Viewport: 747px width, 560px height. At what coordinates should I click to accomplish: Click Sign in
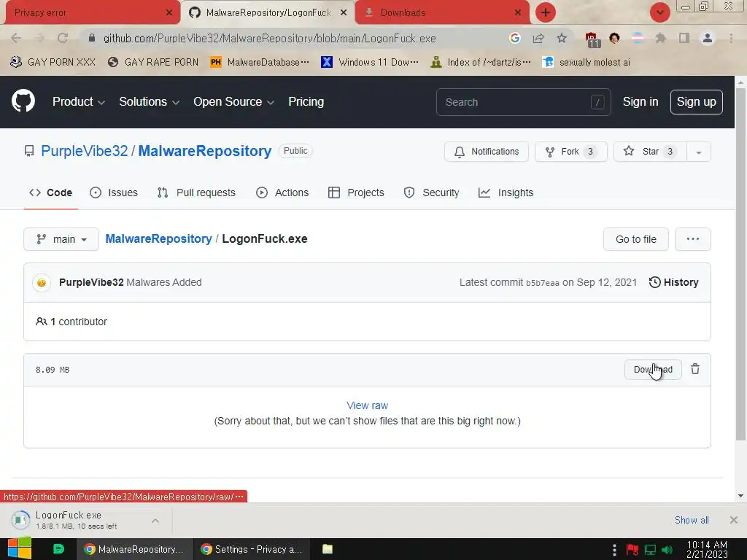pos(640,101)
